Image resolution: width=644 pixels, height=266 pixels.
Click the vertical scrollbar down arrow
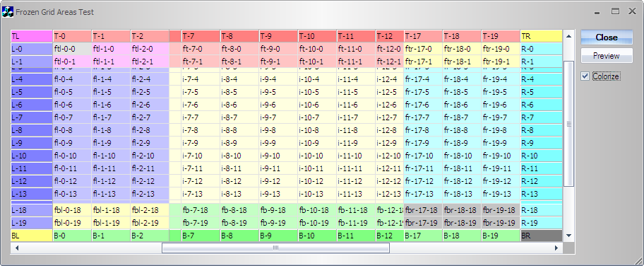tap(569, 236)
